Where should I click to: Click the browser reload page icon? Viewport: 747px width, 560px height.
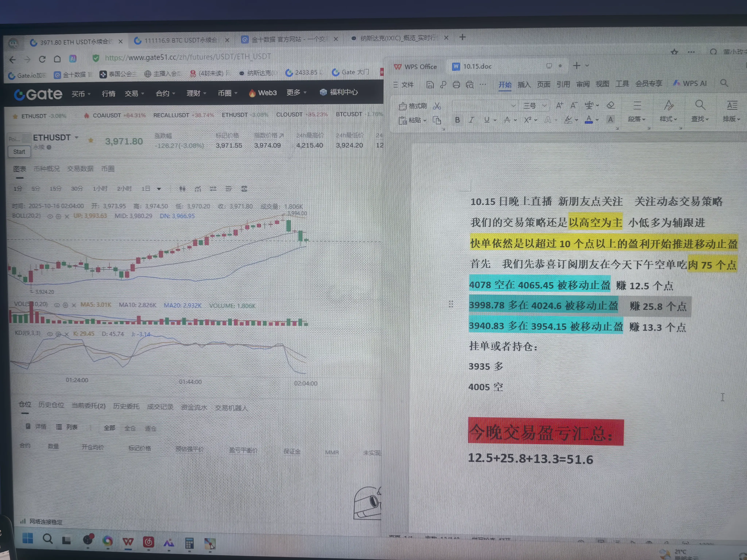pos(42,59)
